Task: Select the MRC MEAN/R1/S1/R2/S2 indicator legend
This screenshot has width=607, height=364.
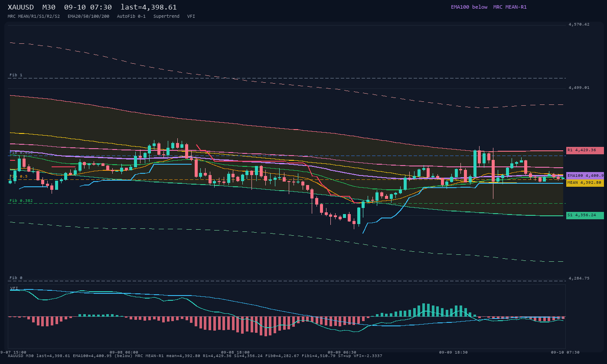Action: click(34, 16)
